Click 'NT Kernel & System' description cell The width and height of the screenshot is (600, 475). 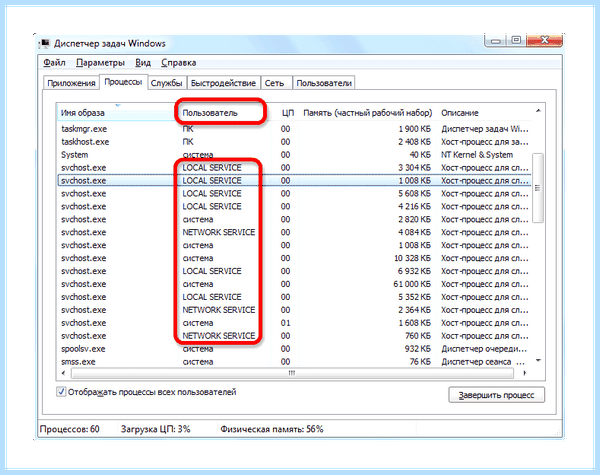(477, 155)
